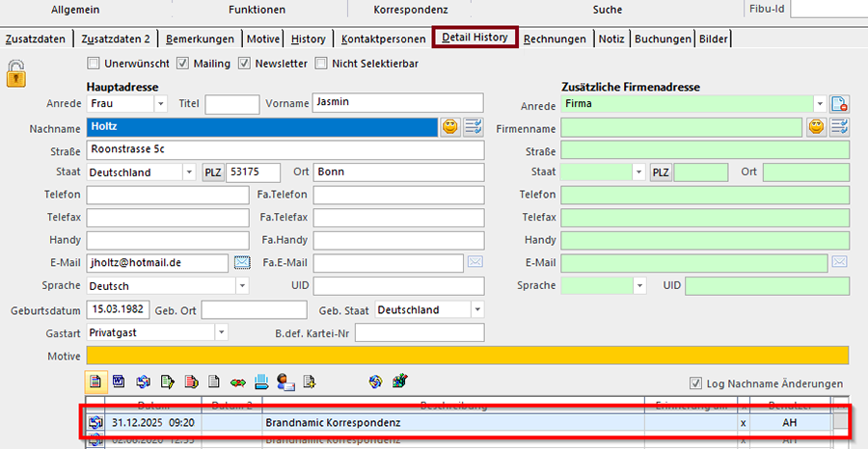Click the PLZ button beside 53175
The width and height of the screenshot is (868, 449).
(212, 172)
